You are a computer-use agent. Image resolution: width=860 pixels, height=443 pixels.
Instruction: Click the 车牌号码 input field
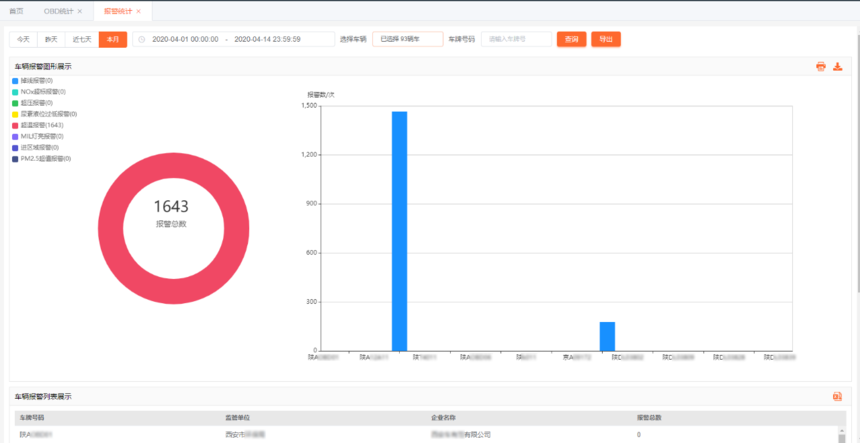pyautogui.click(x=516, y=39)
